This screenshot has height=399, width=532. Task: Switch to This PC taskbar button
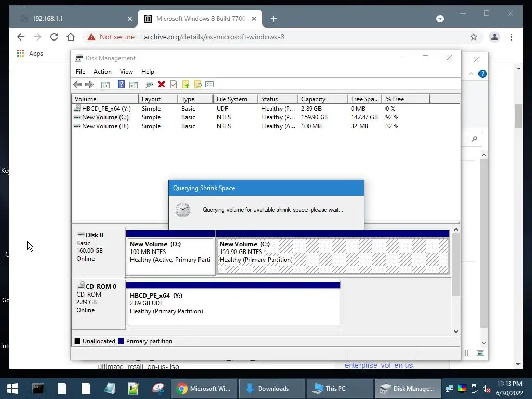point(340,389)
